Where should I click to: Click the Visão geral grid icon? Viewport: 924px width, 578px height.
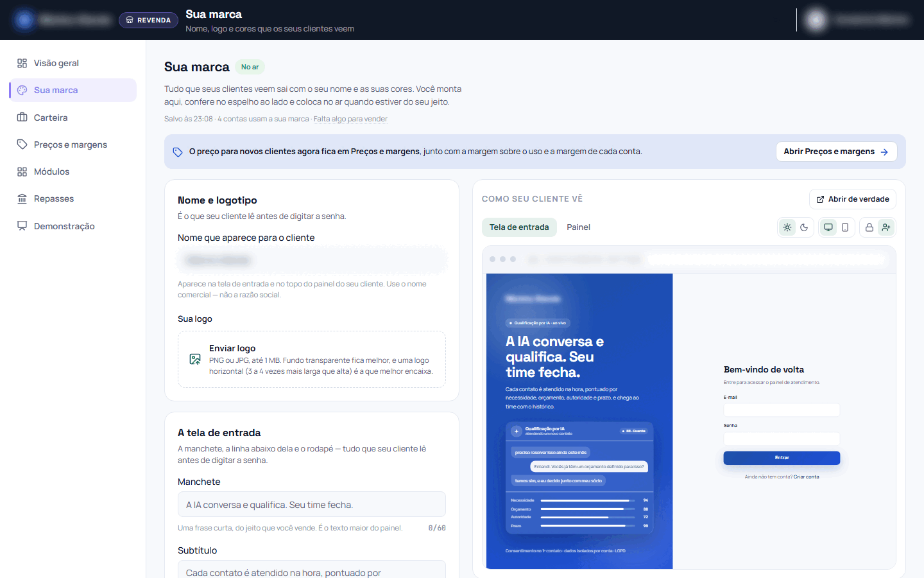(x=22, y=63)
